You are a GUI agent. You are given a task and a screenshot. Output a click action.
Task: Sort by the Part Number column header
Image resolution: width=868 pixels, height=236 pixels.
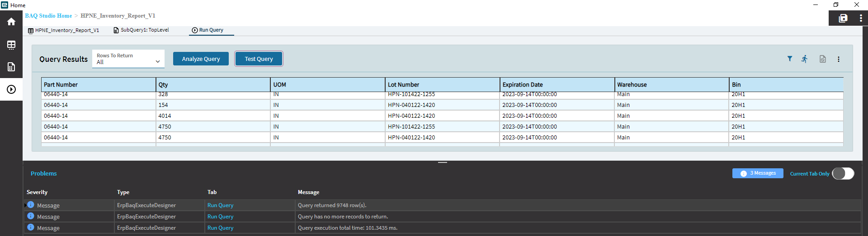(99, 84)
